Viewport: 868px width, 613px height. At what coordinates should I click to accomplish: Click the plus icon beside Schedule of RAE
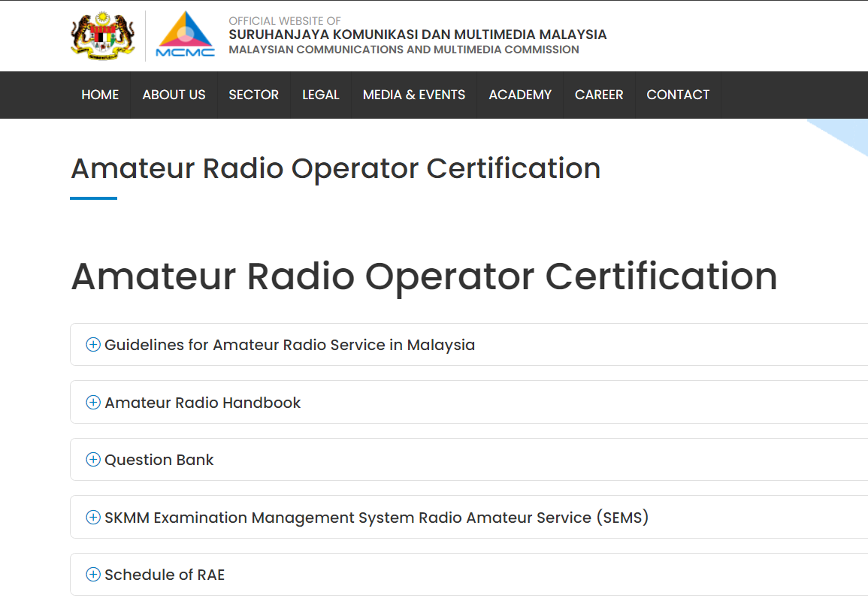tap(93, 574)
